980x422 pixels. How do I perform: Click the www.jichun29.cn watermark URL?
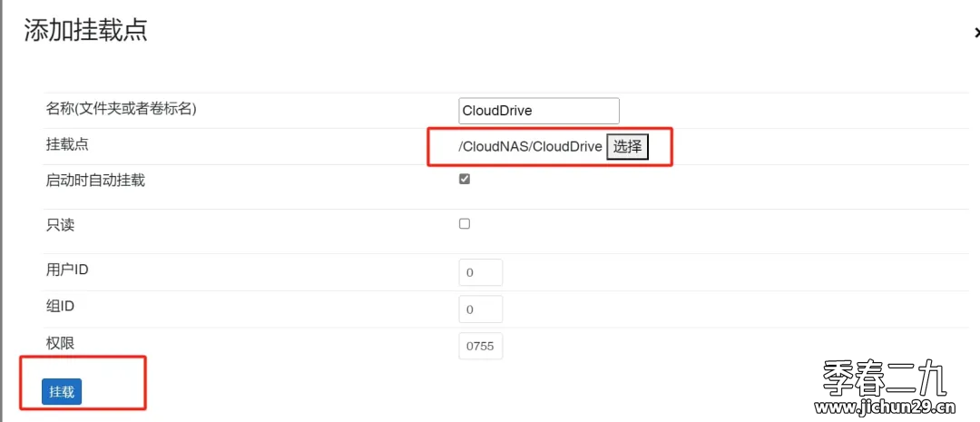click(x=886, y=409)
